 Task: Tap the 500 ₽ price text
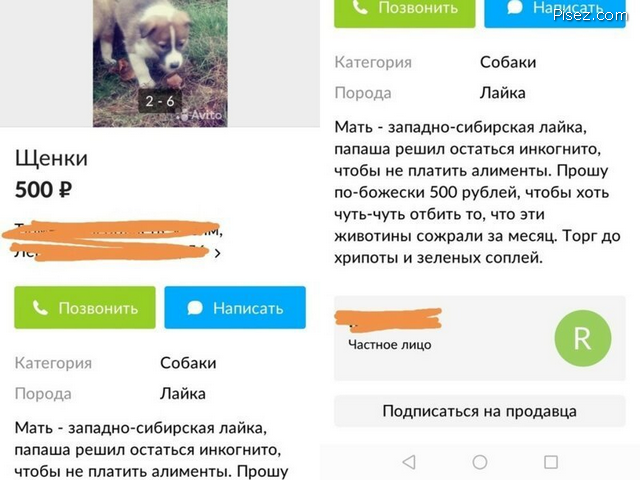(x=44, y=190)
